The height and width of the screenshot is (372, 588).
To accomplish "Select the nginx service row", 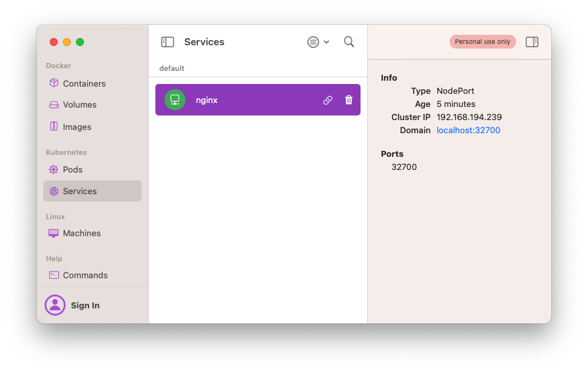I will [258, 100].
